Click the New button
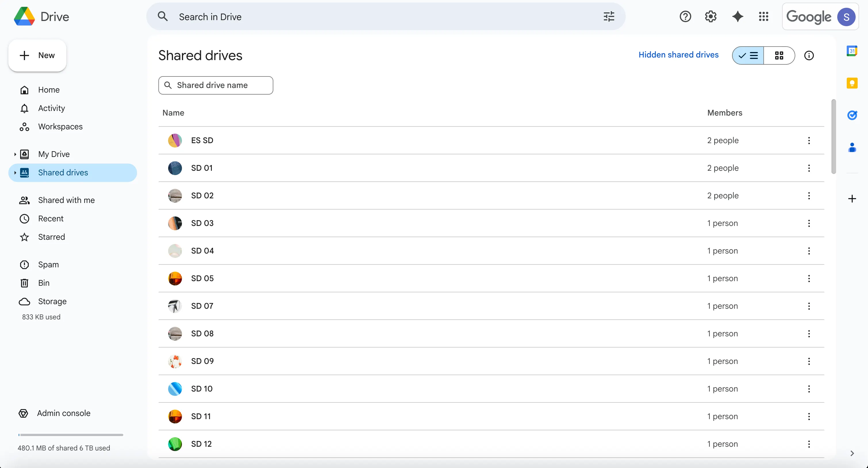Image resolution: width=868 pixels, height=468 pixels. (x=37, y=55)
